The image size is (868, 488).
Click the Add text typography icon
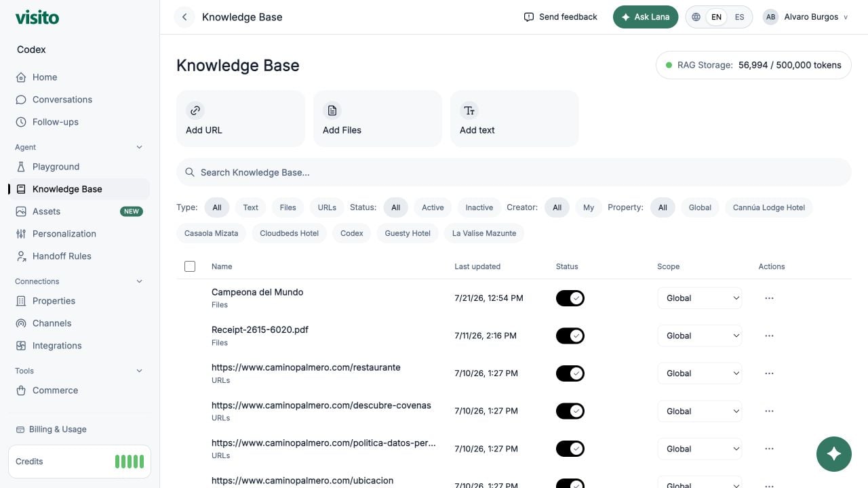pos(469,110)
